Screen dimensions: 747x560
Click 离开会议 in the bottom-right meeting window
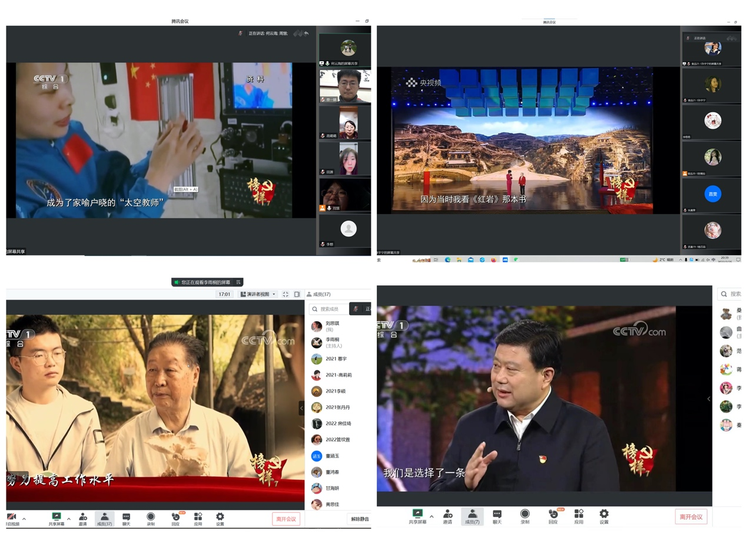[x=690, y=516]
